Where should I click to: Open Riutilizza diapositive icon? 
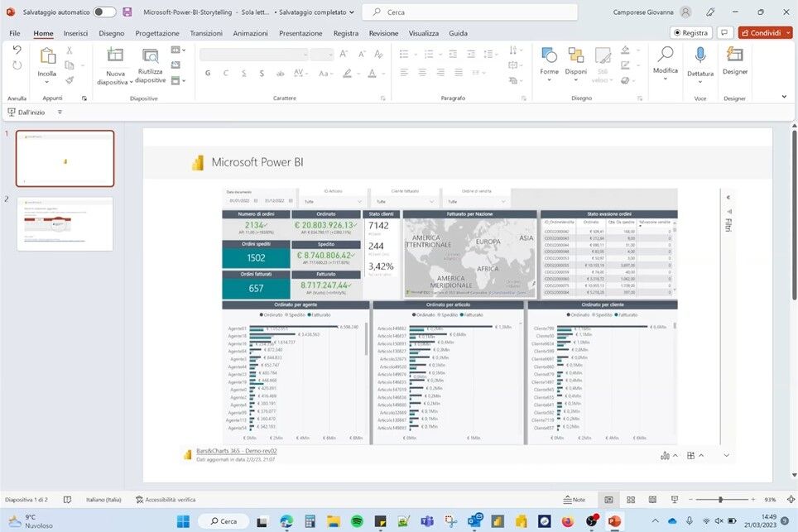[x=151, y=56]
